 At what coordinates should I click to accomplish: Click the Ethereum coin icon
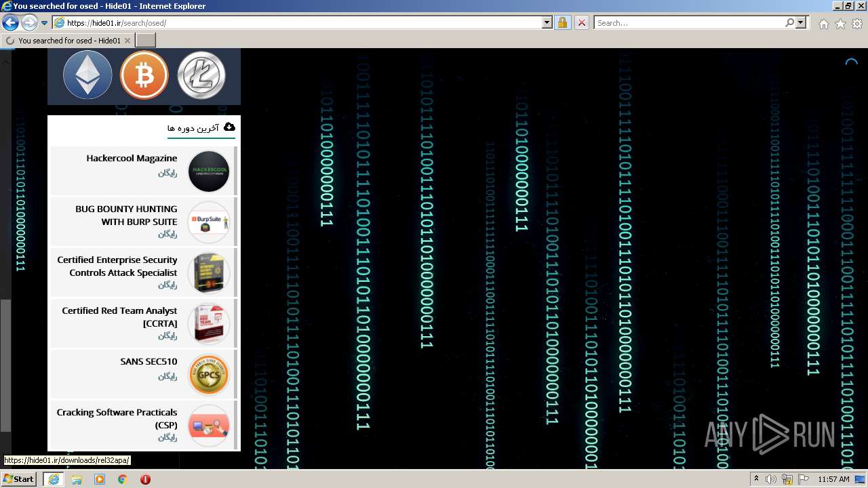(87, 75)
